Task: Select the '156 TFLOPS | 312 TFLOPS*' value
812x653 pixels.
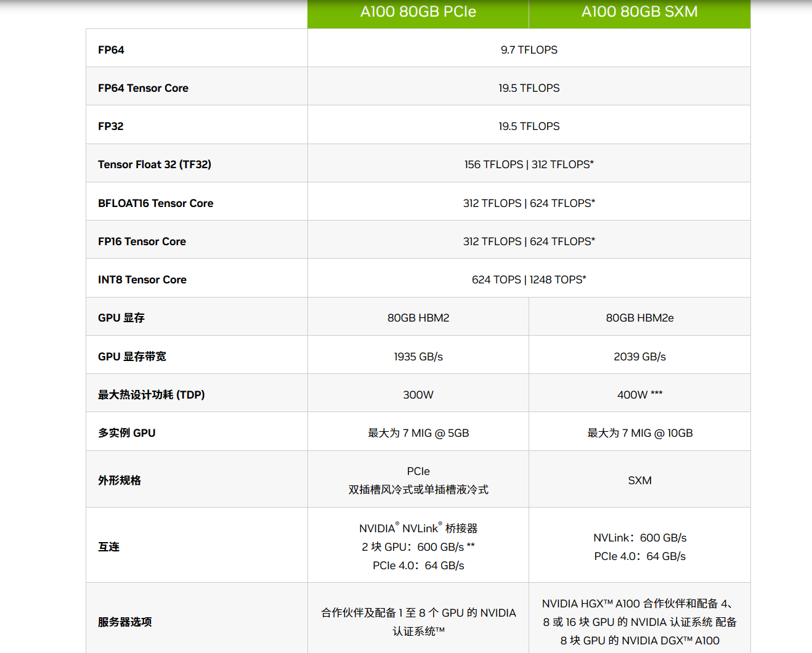Action: (x=529, y=164)
